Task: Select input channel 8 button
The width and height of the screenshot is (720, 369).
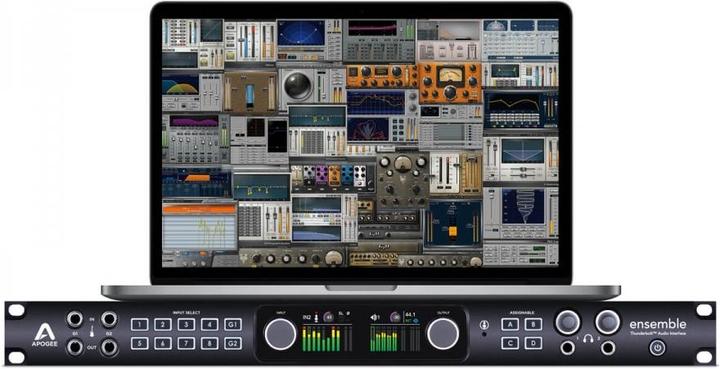Action: click(x=209, y=343)
